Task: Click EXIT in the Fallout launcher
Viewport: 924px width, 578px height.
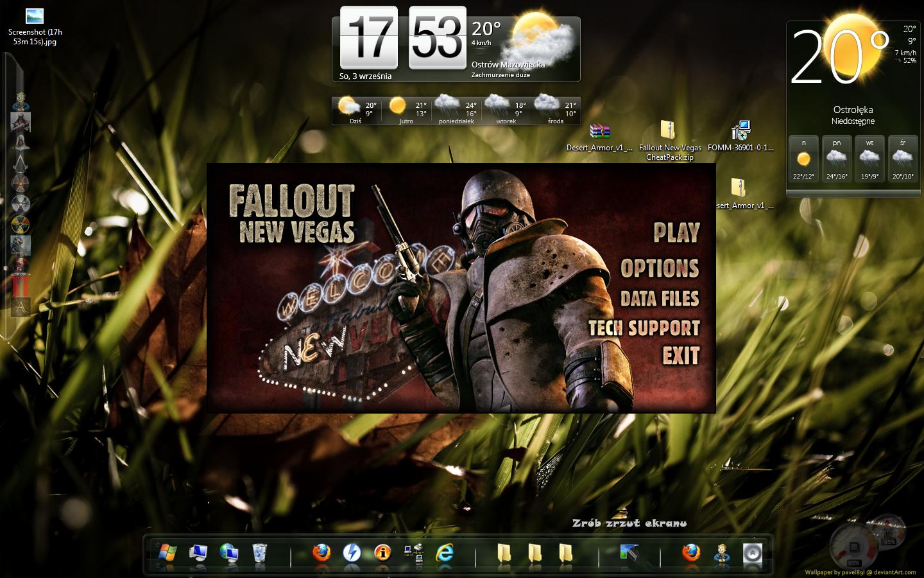Action: [x=681, y=355]
